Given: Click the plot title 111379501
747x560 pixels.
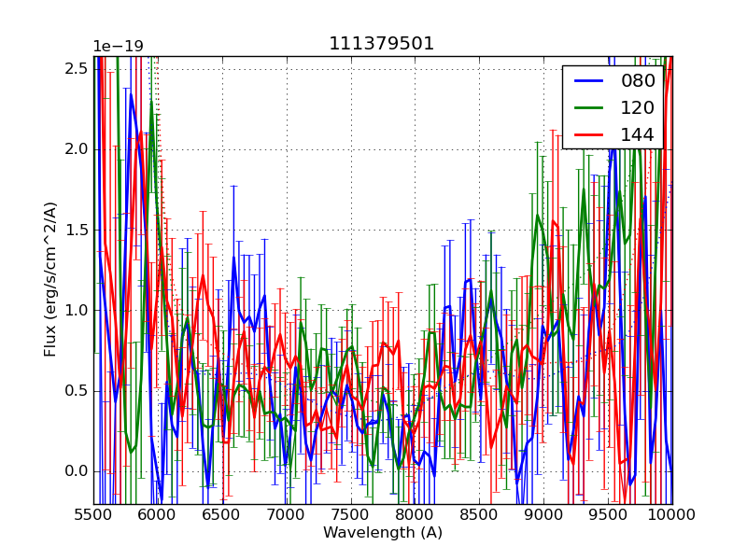Looking at the screenshot, I should click(x=381, y=44).
